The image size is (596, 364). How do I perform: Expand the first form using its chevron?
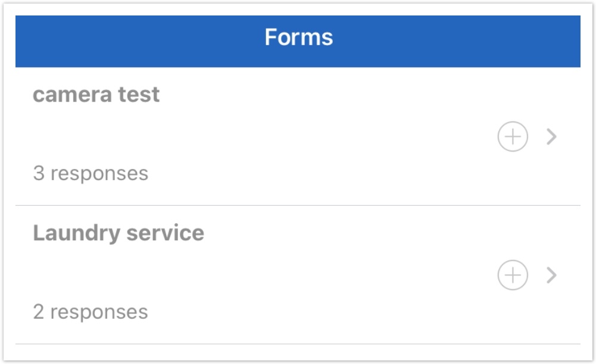point(552,137)
